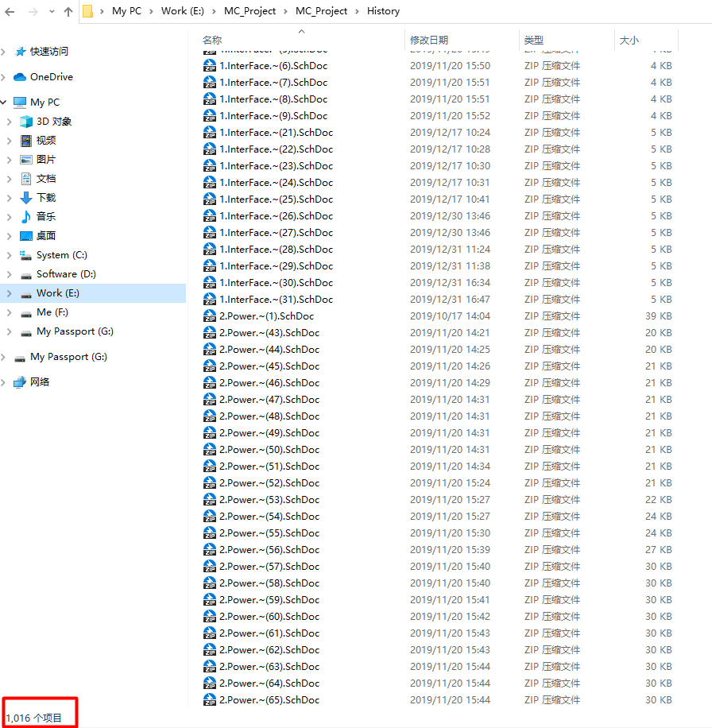Jump to Work (E:) breadcrumb
Image resolution: width=712 pixels, height=728 pixels.
click(183, 11)
